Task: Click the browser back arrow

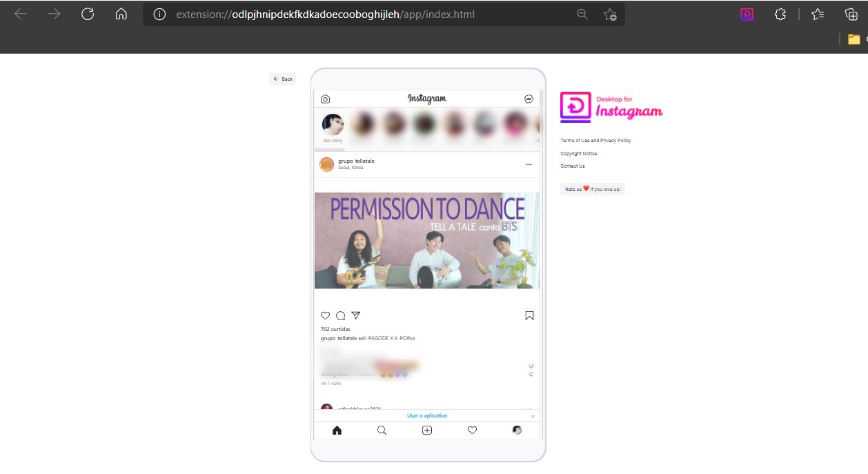Action: click(x=21, y=14)
